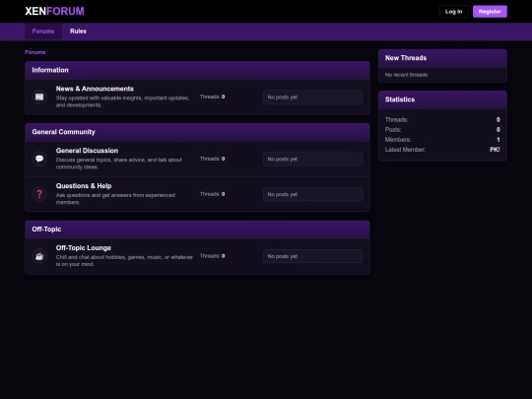Click 'No posts yet' box for News & Announcements

coord(313,97)
